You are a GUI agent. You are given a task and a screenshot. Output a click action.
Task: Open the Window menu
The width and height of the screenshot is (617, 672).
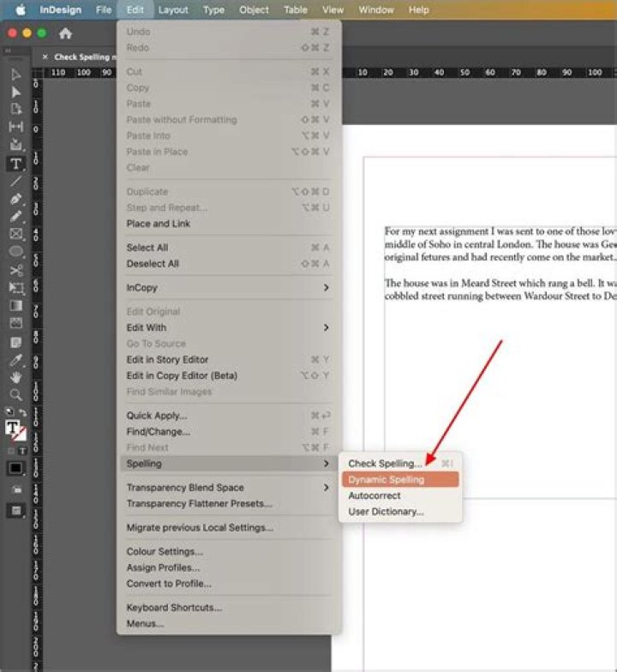376,9
